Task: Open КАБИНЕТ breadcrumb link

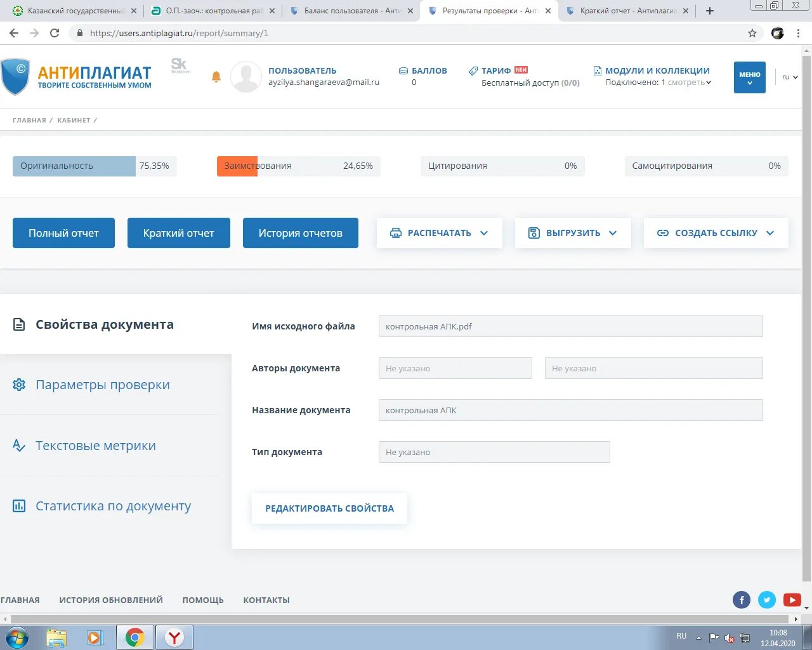Action: (x=74, y=120)
